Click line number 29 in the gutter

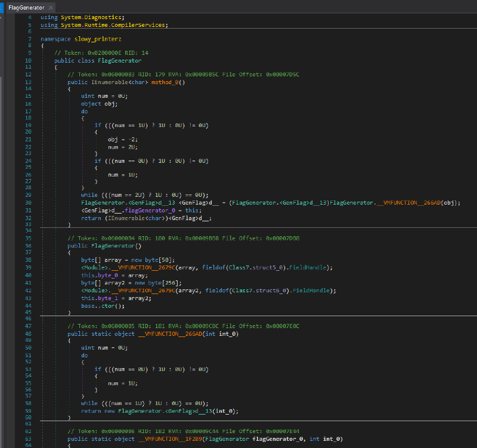[28, 195]
